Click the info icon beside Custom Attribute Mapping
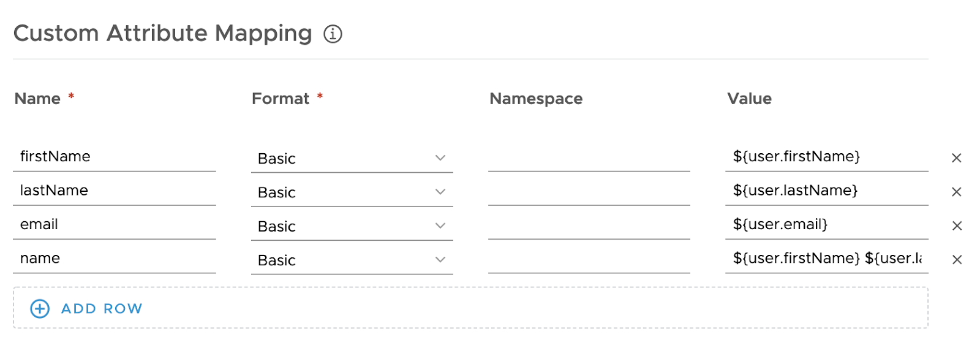The height and width of the screenshot is (345, 980). [333, 34]
